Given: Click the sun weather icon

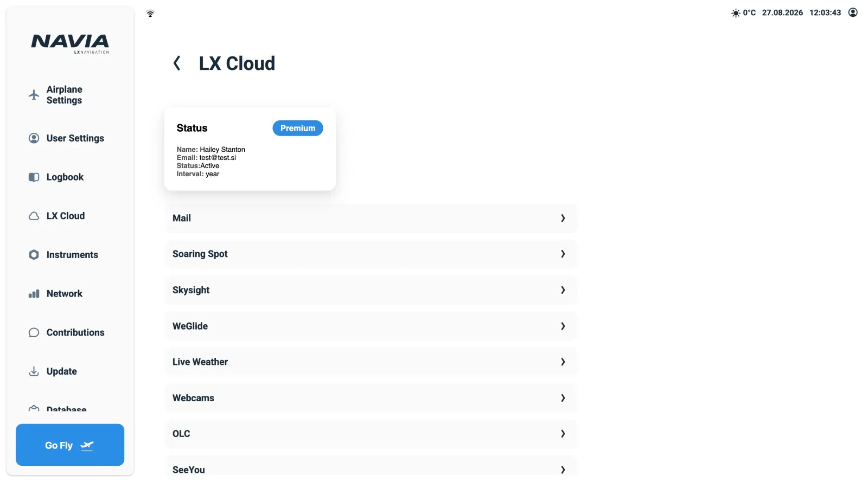Looking at the screenshot, I should [736, 13].
